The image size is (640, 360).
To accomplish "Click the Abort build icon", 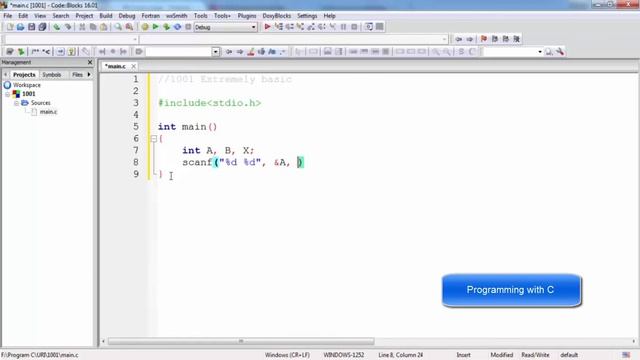I will coord(188,27).
